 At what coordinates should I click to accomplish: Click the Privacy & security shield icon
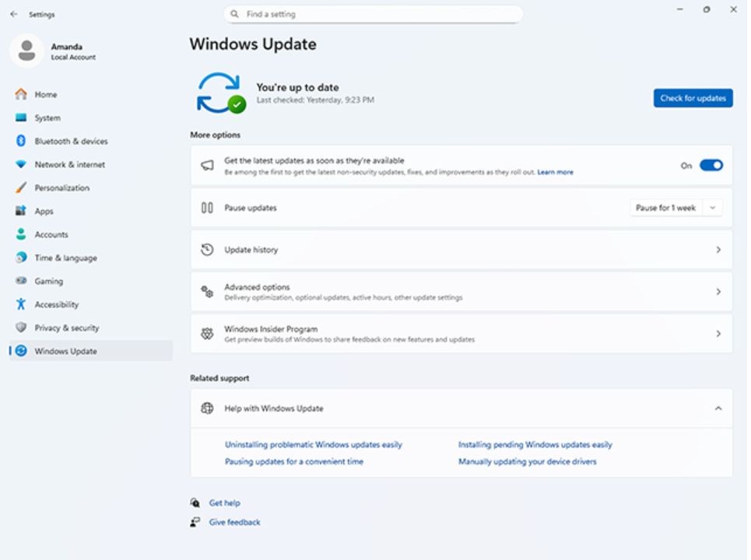point(21,327)
